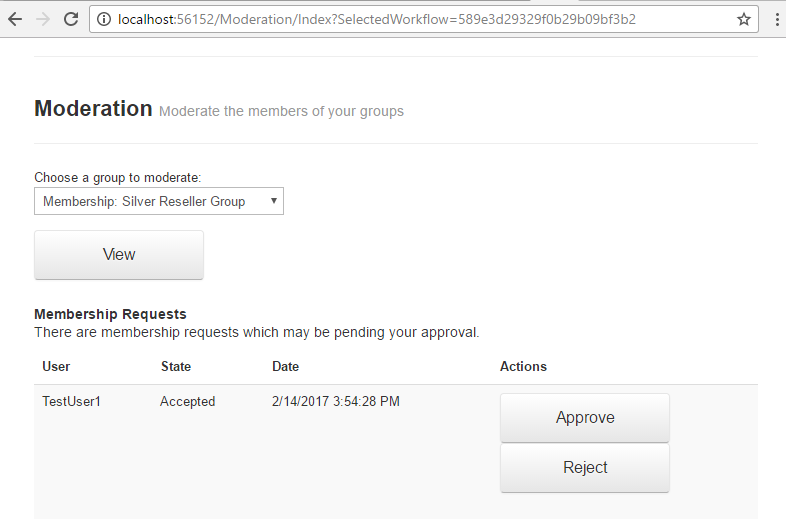Click the Moderation page heading

(93, 109)
